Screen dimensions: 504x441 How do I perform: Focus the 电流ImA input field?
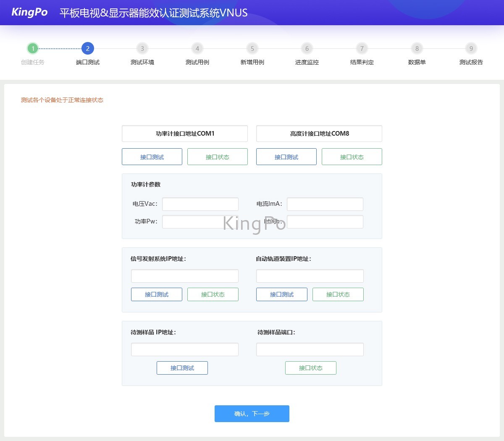click(x=325, y=204)
